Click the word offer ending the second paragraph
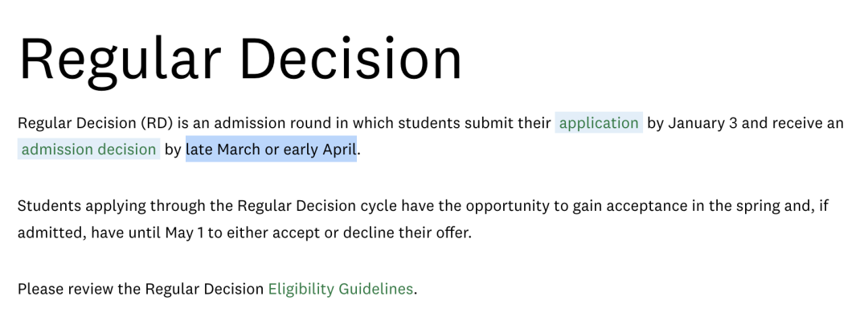The height and width of the screenshot is (321, 868). pos(456,233)
